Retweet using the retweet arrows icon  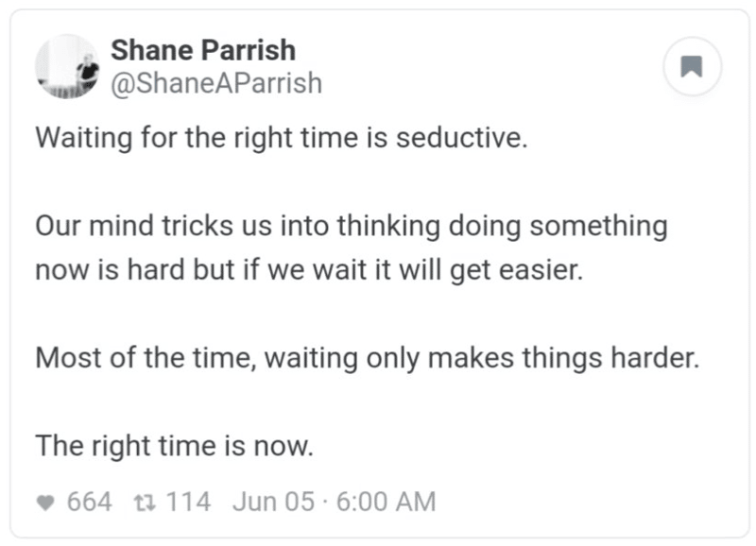145,503
